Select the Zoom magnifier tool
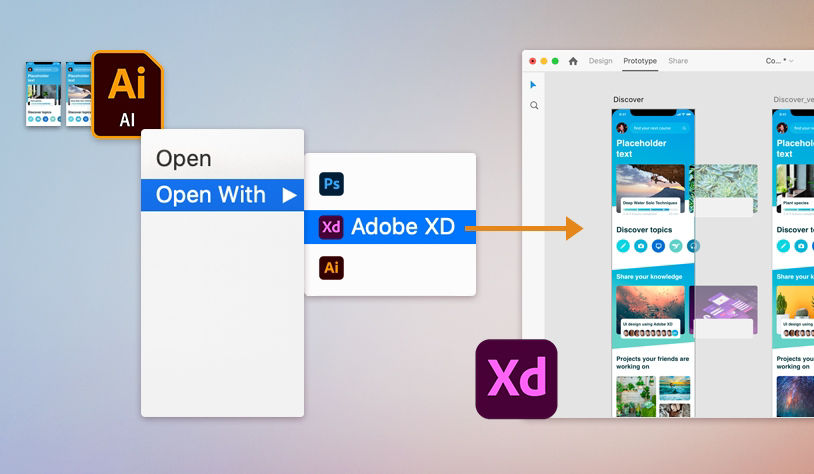Screen dimensions: 814x474 pyautogui.click(x=534, y=105)
